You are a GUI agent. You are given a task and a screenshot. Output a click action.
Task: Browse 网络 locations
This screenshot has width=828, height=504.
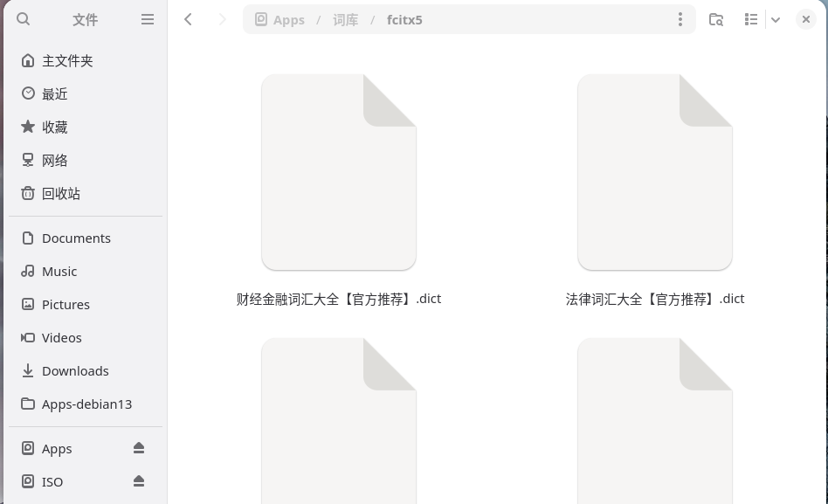(86, 160)
